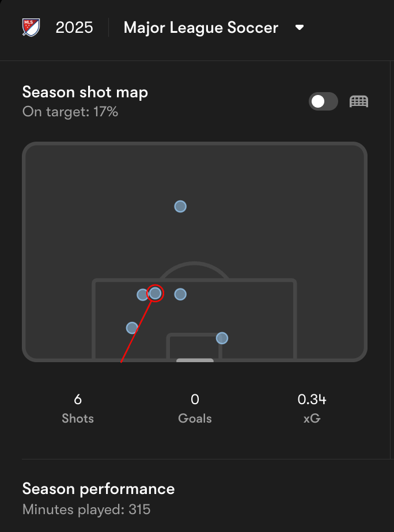Click the red-circled highlighted shot marker
The width and height of the screenshot is (394, 532).
click(155, 293)
